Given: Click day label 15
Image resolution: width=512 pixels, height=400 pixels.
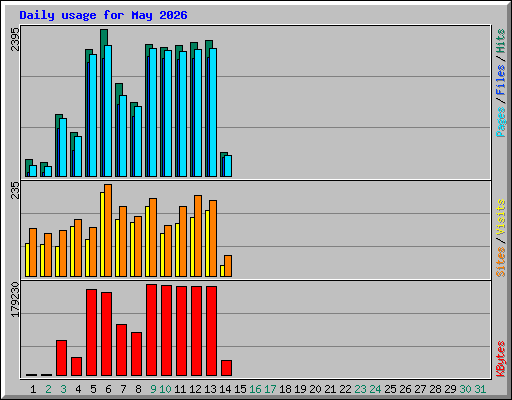Looking at the screenshot, I should point(240,389).
